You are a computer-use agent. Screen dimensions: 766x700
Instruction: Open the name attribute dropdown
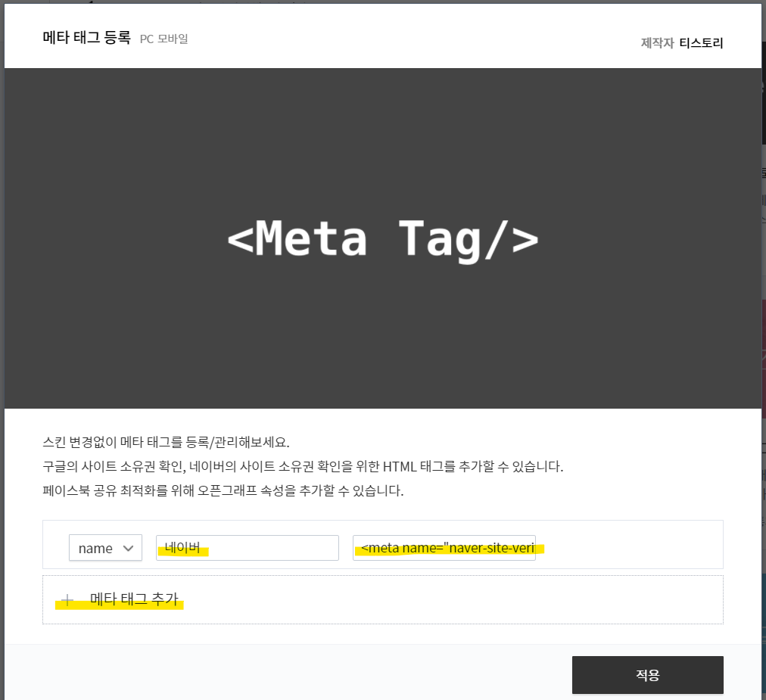tap(105, 548)
